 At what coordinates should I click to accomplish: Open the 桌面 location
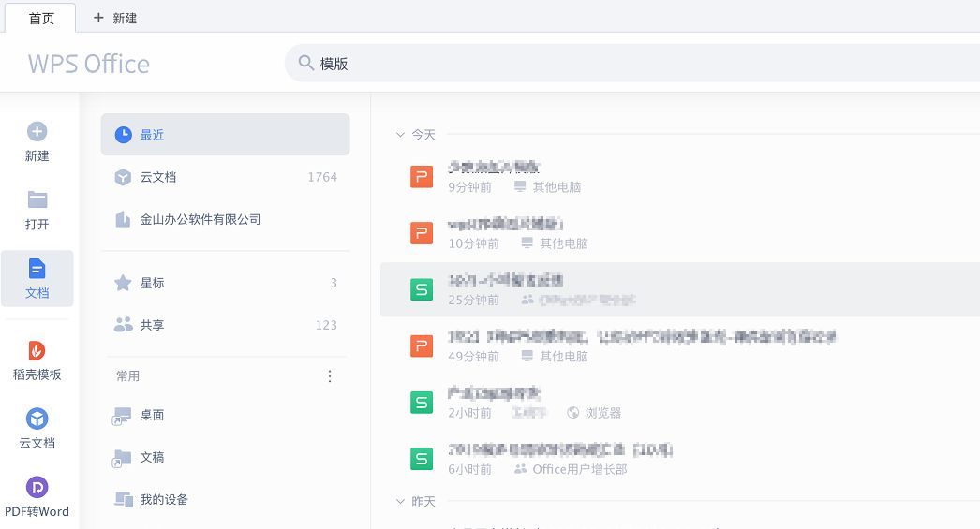pos(225,416)
